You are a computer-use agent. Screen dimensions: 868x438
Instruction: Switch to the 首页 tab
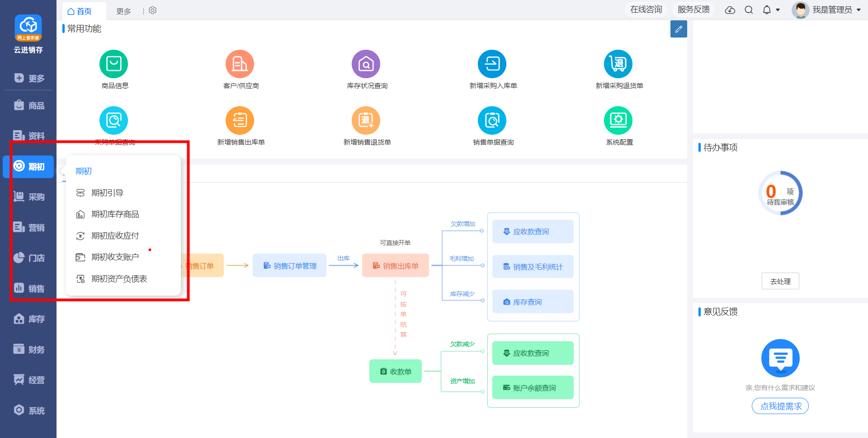click(x=84, y=11)
